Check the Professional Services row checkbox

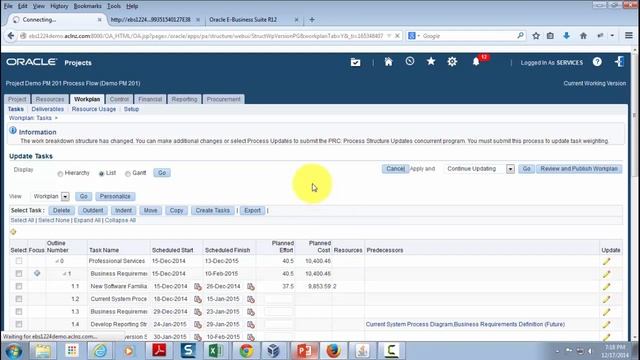(19, 261)
